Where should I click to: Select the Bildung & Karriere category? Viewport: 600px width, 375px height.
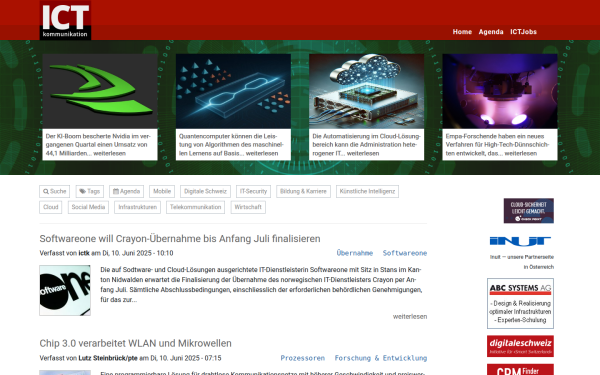(x=303, y=191)
